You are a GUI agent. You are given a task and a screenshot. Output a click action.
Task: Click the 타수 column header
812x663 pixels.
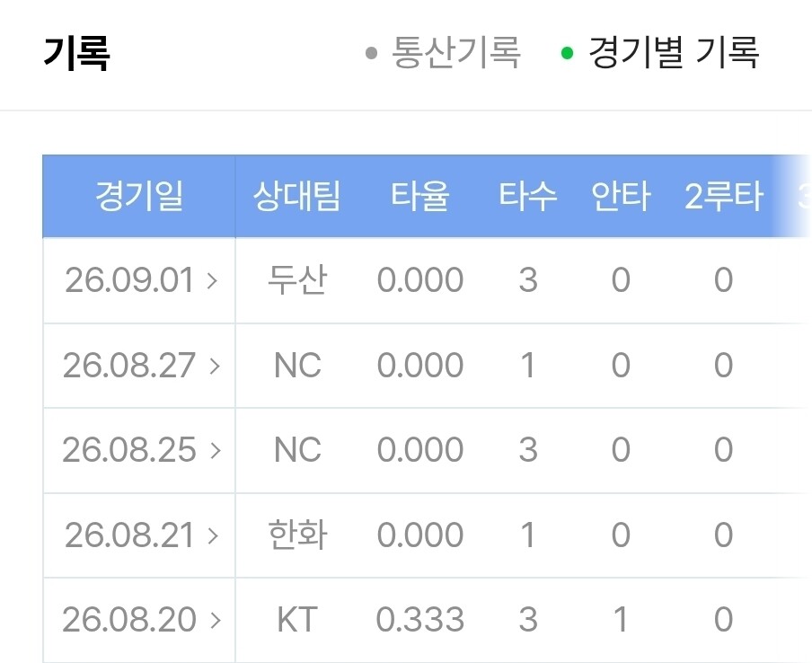pyautogui.click(x=527, y=196)
